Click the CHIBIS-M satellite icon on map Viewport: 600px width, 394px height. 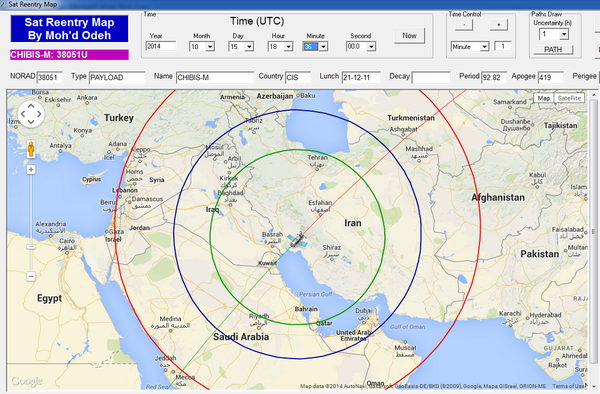(298, 240)
